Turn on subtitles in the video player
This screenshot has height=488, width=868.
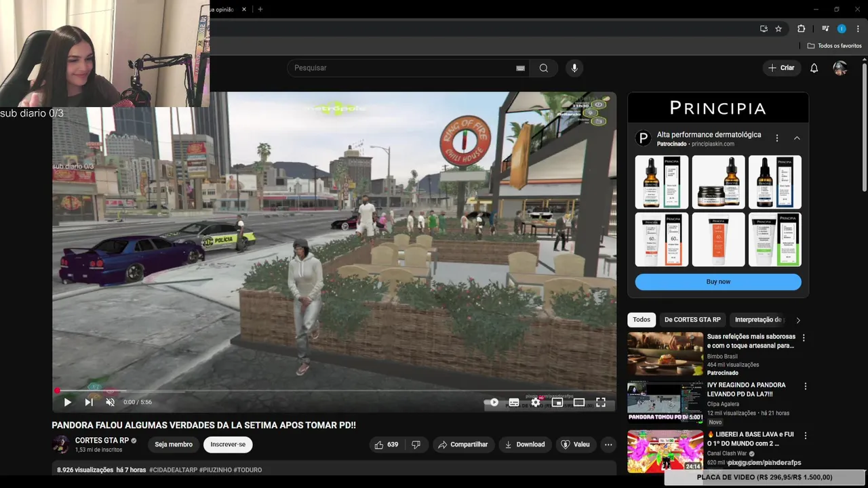pos(514,402)
